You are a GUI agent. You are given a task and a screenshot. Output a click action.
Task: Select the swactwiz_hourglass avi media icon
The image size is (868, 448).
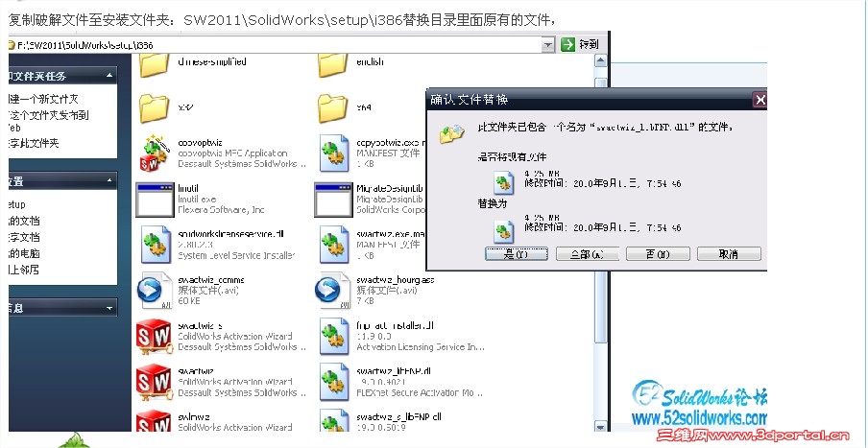point(332,290)
